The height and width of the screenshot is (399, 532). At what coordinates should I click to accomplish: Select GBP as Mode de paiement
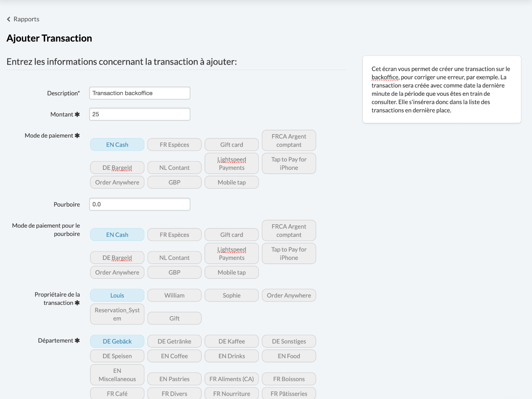[174, 182]
